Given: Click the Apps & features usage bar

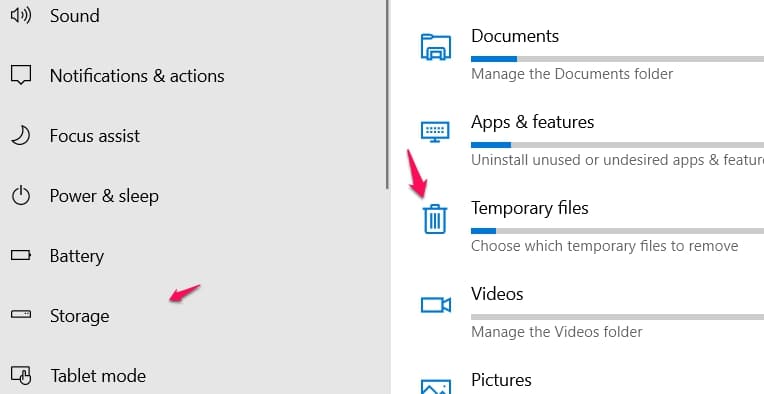Looking at the screenshot, I should [x=617, y=145].
